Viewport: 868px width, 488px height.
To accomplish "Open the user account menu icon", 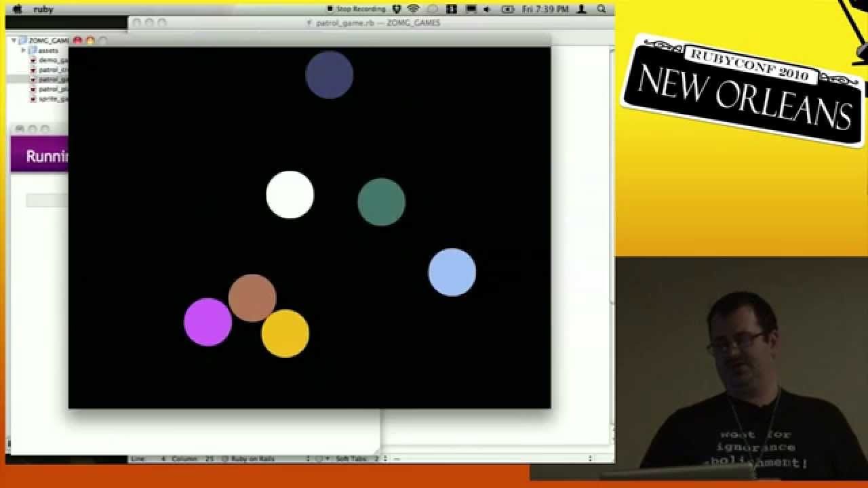I will pyautogui.click(x=583, y=9).
